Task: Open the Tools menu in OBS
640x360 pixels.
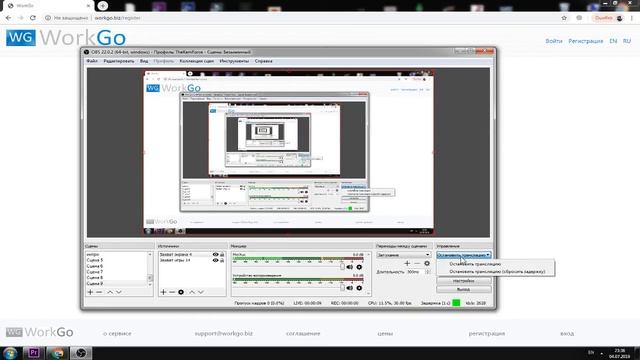Action: click(x=234, y=61)
